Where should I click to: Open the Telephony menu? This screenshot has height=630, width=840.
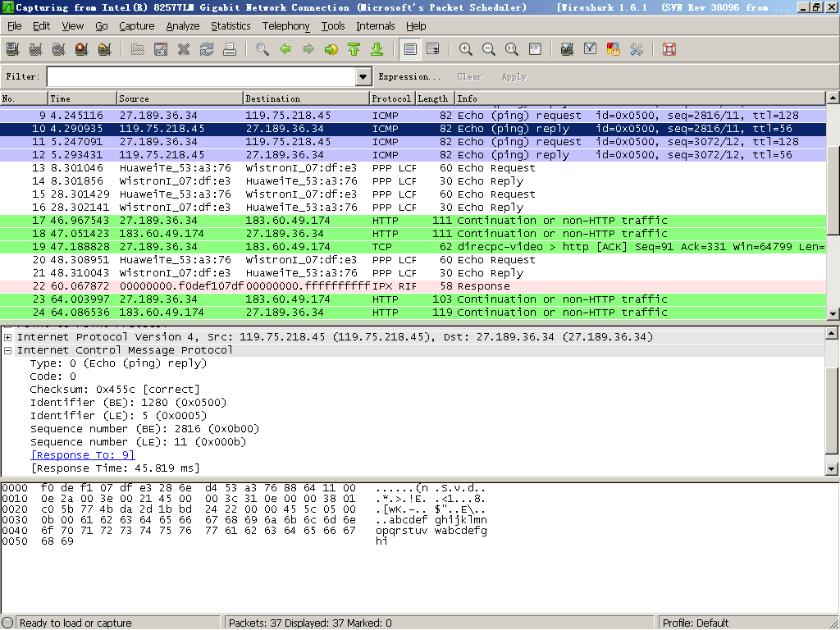click(285, 26)
